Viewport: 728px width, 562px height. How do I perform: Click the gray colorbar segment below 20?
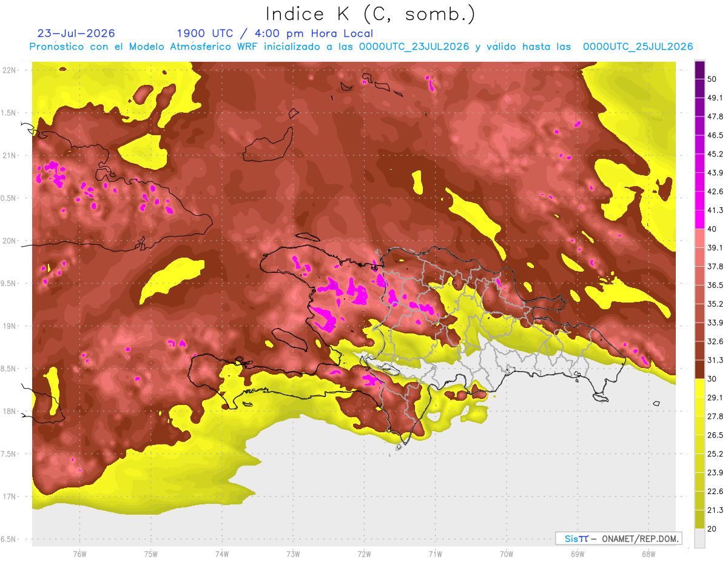point(699,538)
